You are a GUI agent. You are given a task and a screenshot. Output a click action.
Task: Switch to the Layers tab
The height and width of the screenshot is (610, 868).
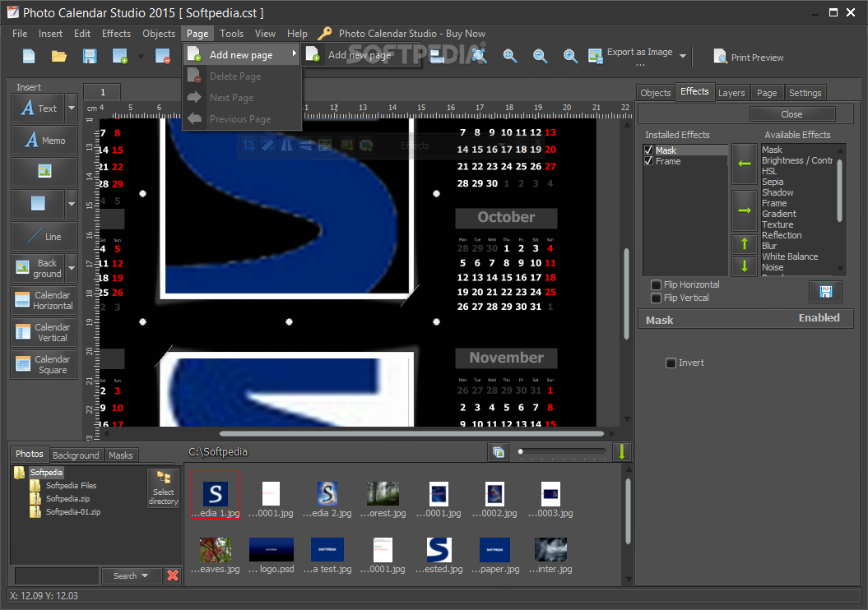click(x=731, y=93)
